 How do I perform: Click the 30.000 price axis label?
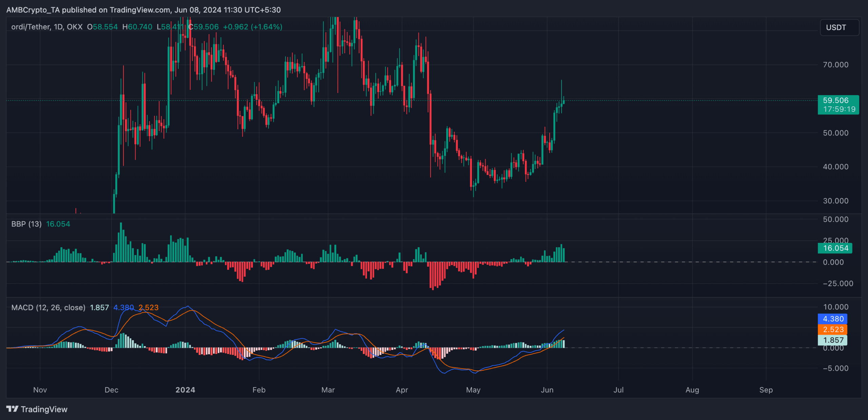pos(836,201)
